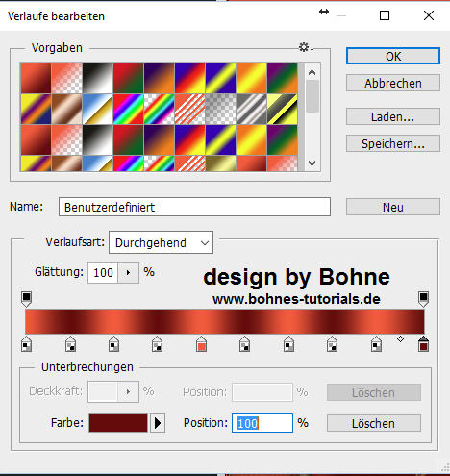Open the dark red Farbe color swatch

[118, 423]
